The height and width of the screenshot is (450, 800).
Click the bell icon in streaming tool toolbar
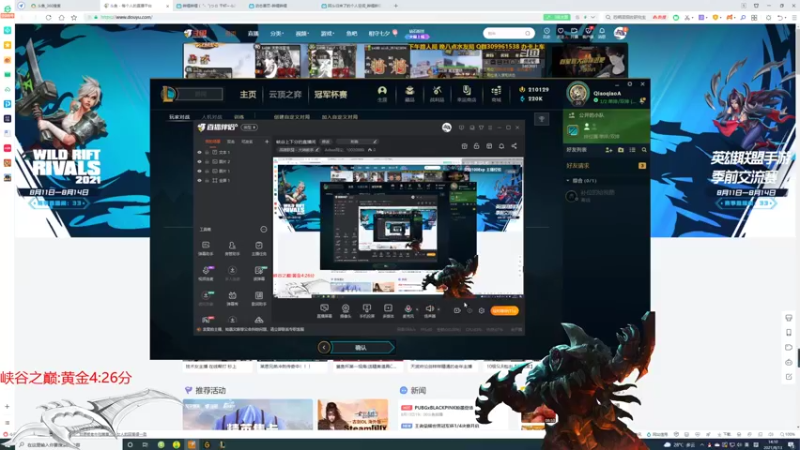pos(502,146)
